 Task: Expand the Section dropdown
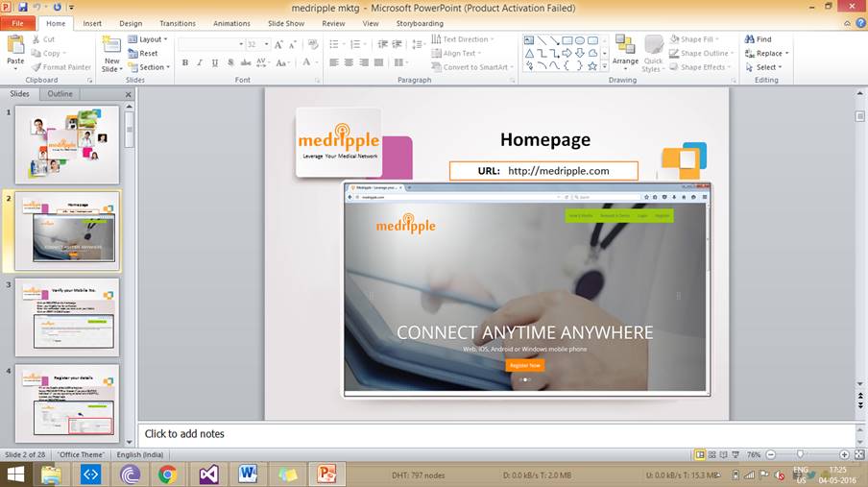tap(152, 67)
